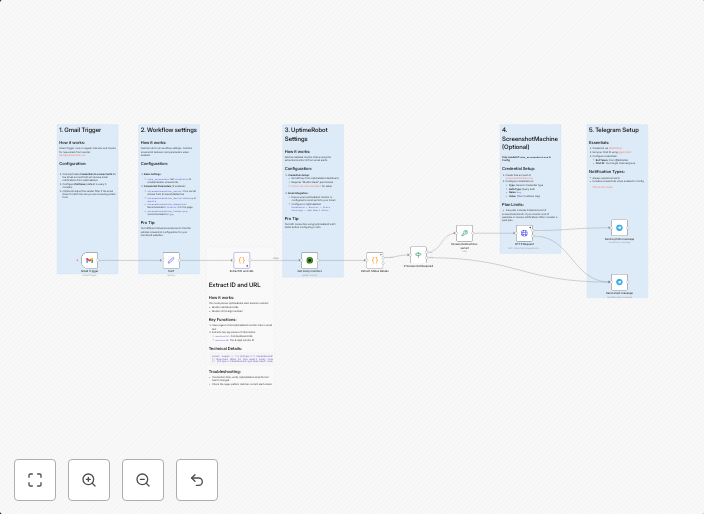The image size is (704, 514).
Task: Select the Extract Status Details code node
Action: coord(374,260)
